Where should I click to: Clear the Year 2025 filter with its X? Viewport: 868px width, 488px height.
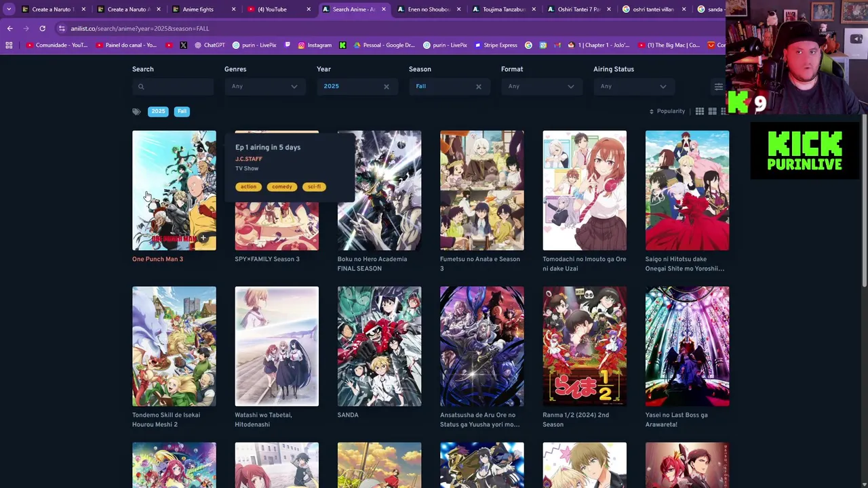tap(387, 87)
